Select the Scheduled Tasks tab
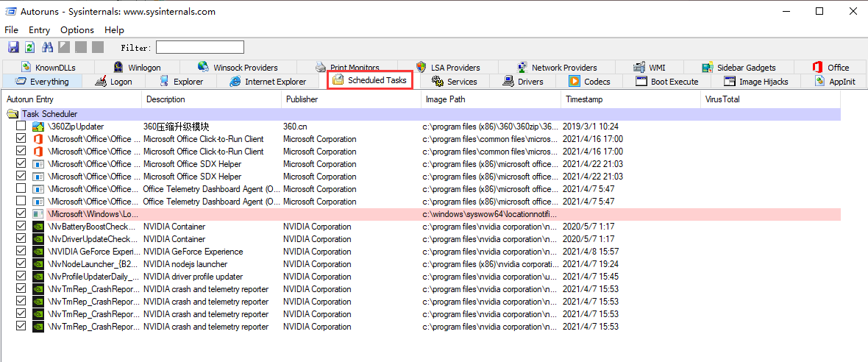 (370, 80)
